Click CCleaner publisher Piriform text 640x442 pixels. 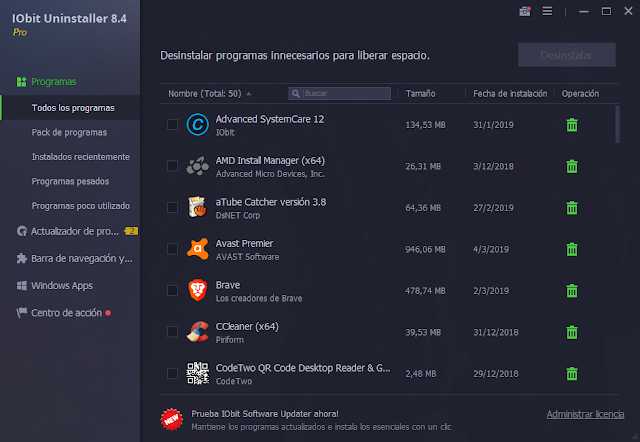(229, 340)
